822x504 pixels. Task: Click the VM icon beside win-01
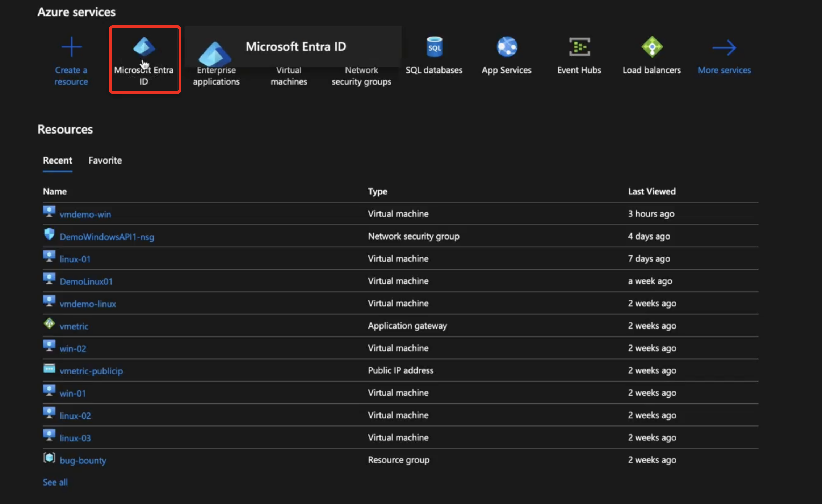point(49,390)
